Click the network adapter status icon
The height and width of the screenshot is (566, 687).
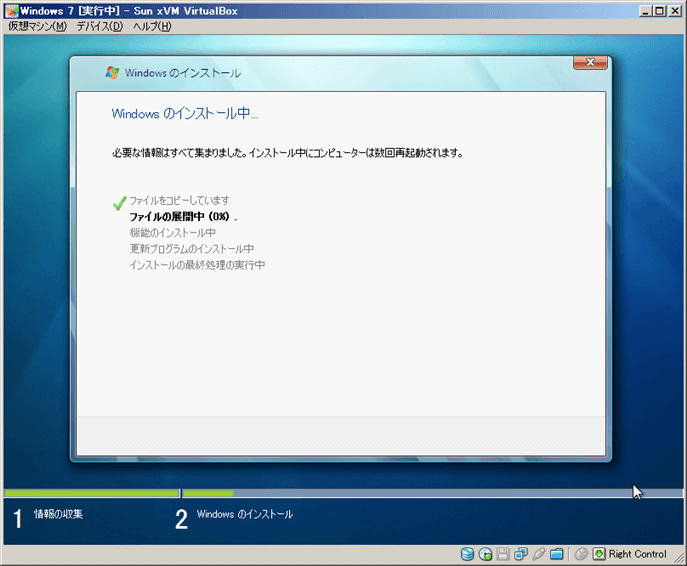[521, 554]
